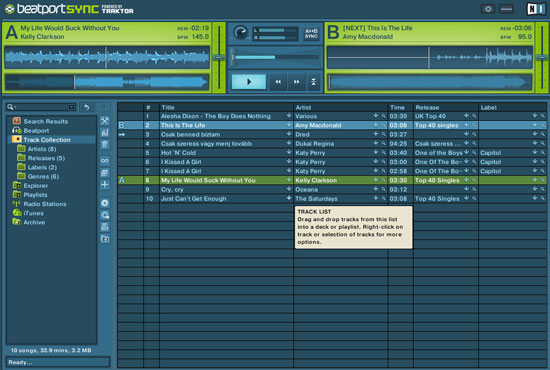This screenshot has height=370, width=550.
Task: Click the folder icon at toolbar bottom
Action: point(105,239)
